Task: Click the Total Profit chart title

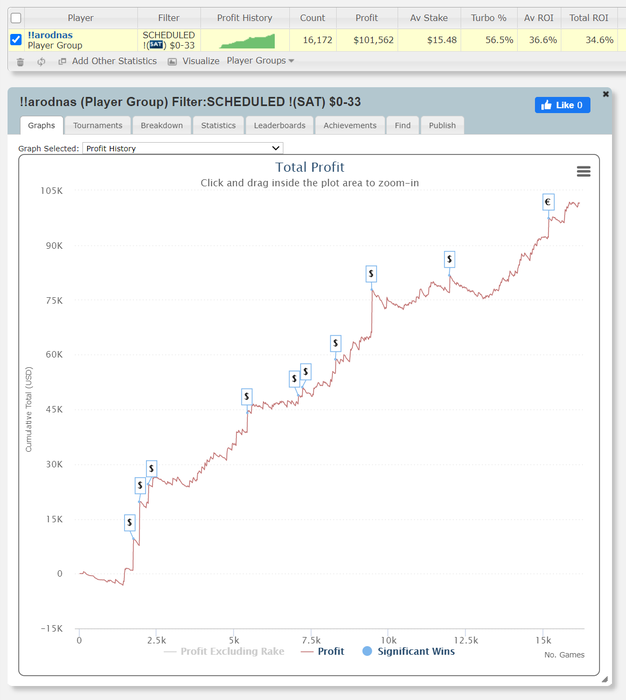Action: pyautogui.click(x=309, y=167)
